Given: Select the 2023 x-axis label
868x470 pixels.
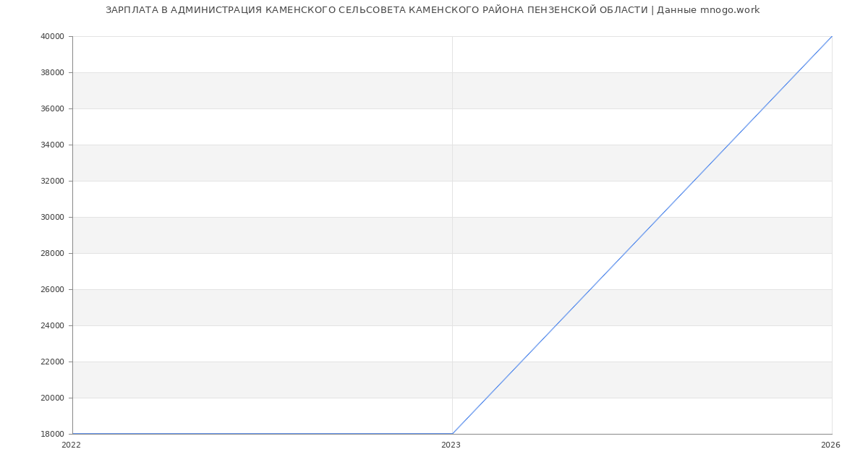Looking at the screenshot, I should tap(451, 445).
